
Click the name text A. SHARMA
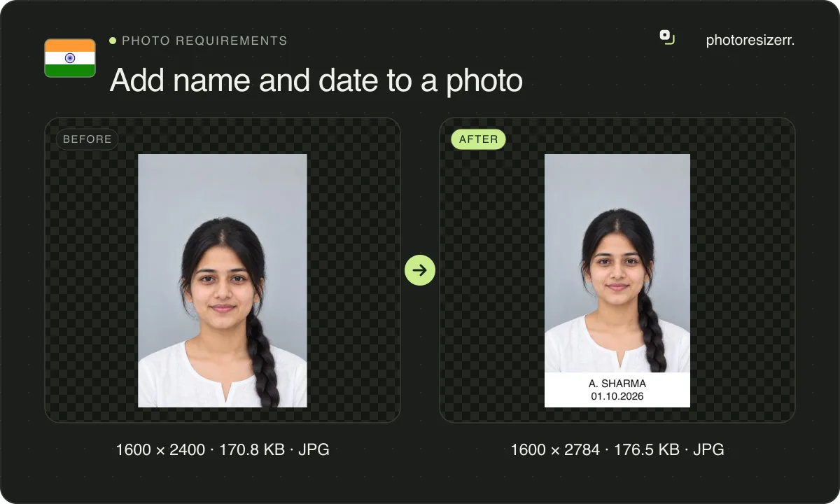[617, 384]
